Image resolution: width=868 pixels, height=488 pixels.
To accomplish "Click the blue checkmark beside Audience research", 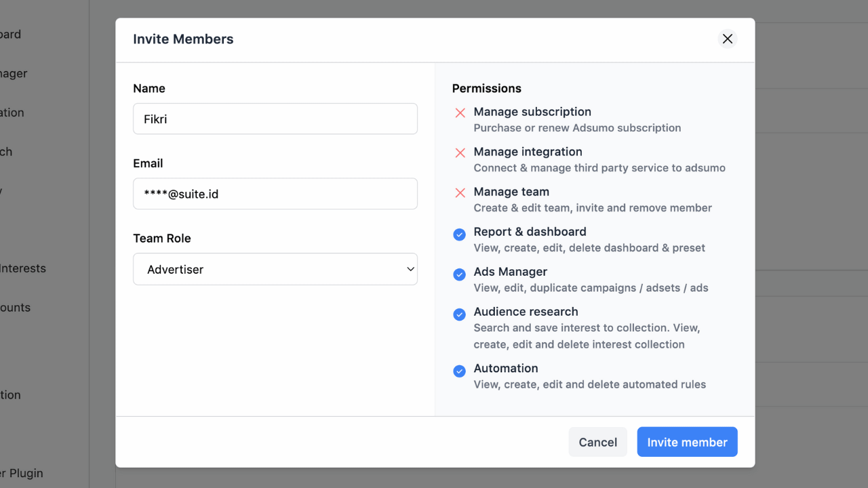I will point(459,314).
